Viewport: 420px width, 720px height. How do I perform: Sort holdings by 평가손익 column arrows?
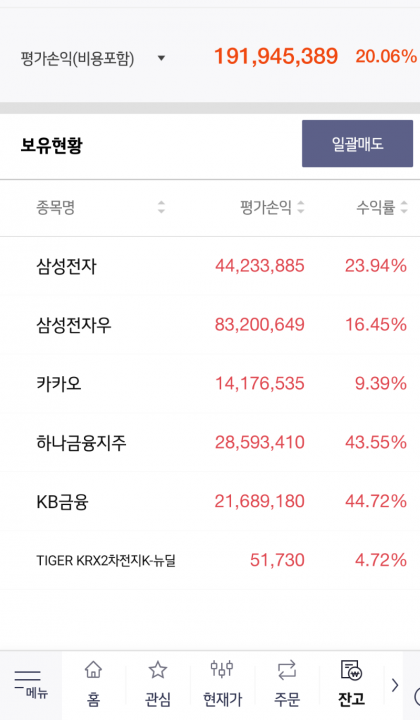click(x=301, y=207)
